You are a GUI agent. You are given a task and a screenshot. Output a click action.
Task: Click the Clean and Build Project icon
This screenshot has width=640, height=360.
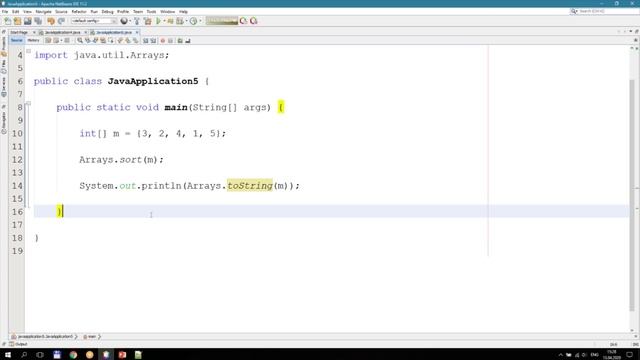coord(148,21)
